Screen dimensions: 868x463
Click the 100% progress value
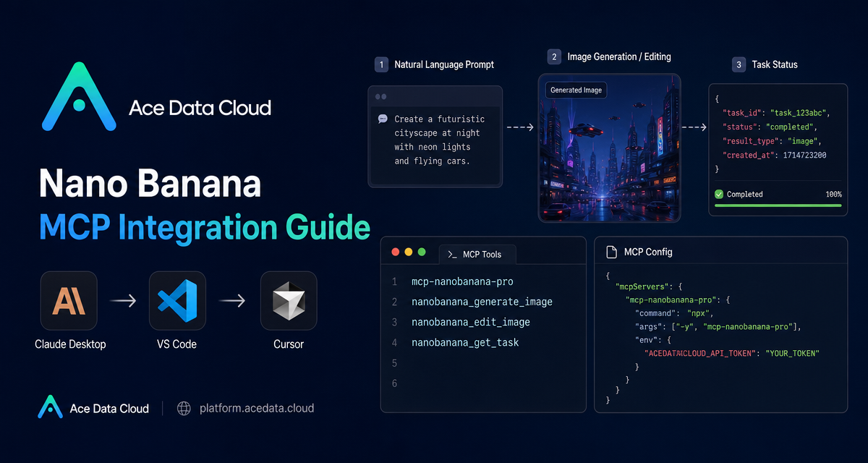(x=833, y=194)
